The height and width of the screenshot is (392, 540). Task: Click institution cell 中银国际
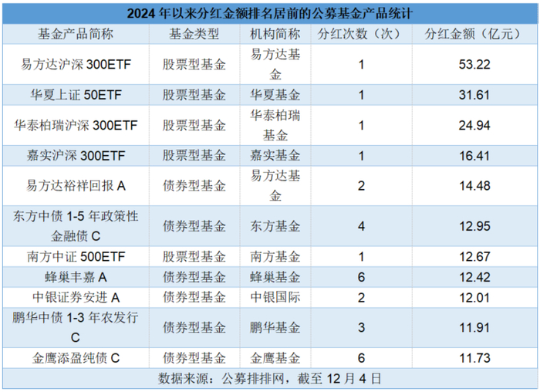[275, 297]
